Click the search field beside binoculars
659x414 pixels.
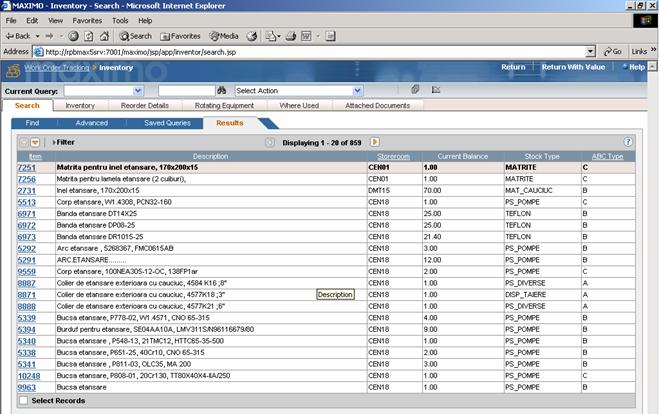187,91
